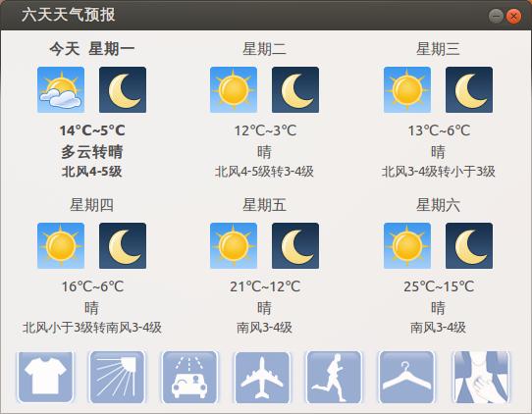Click the 今天 星期一 heading
The width and height of the screenshot is (532, 414).
click(92, 48)
